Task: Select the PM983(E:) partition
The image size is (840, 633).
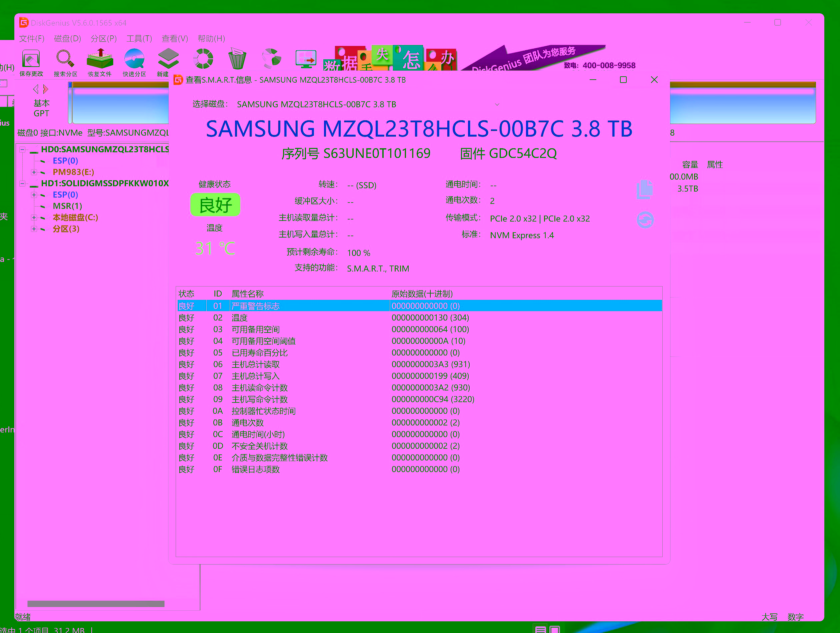Action: pyautogui.click(x=73, y=172)
